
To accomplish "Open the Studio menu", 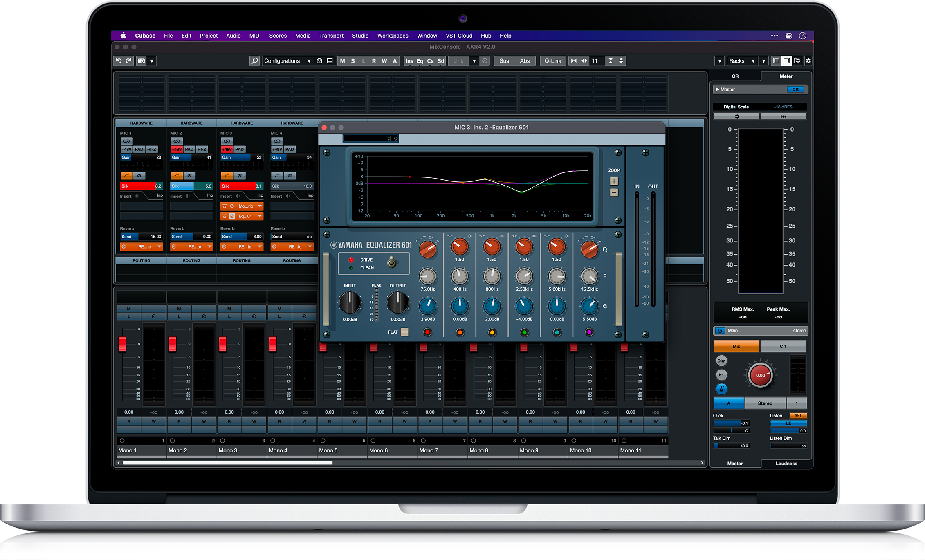I will (360, 36).
